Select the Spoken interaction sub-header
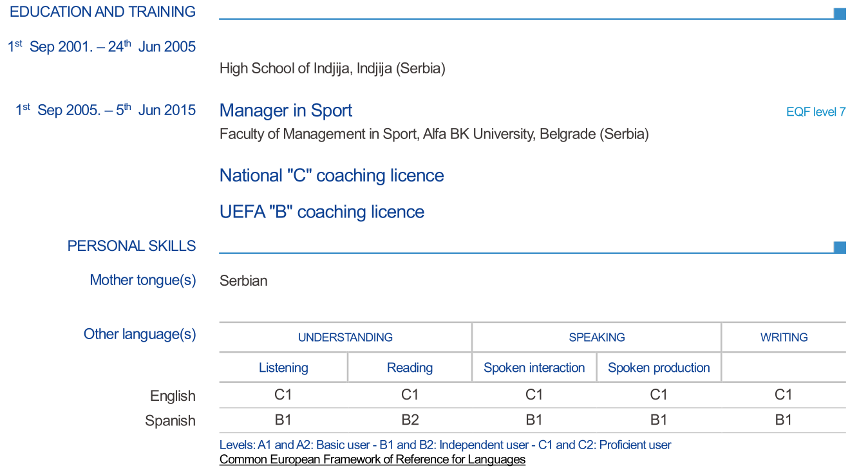 pyautogui.click(x=534, y=368)
